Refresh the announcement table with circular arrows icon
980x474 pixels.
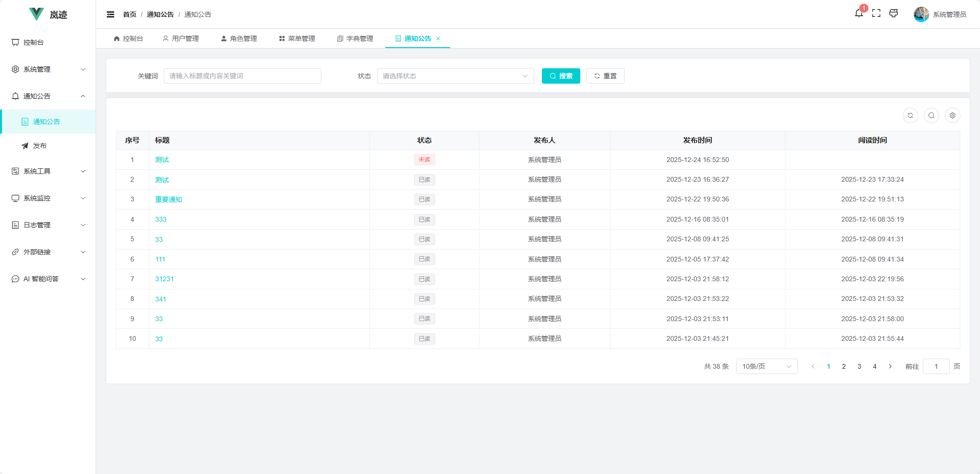910,115
